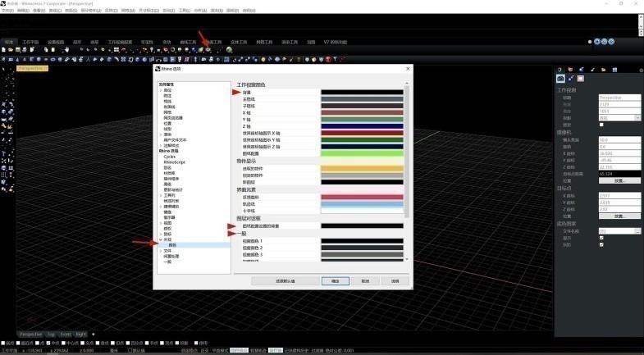Click the New file icon in the toolbar
Screen dimensions: 644x355
[4, 49]
